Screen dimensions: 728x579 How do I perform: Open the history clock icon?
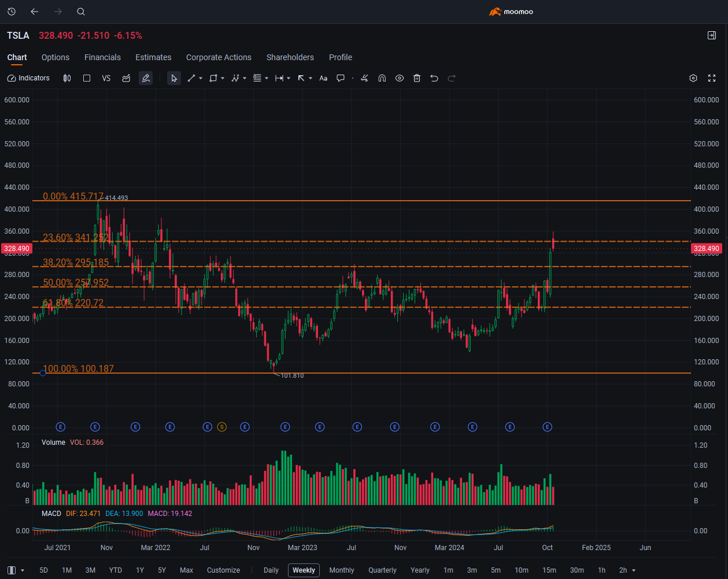(12, 12)
